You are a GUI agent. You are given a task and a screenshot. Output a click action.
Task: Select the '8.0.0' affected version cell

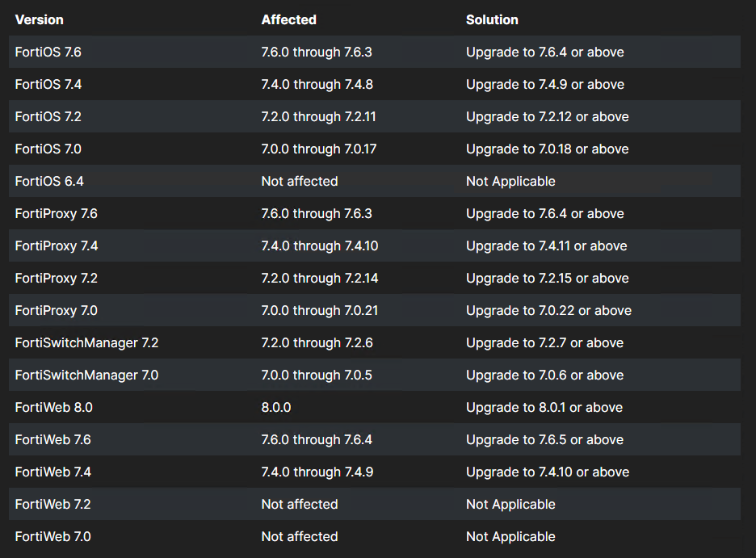pos(275,407)
